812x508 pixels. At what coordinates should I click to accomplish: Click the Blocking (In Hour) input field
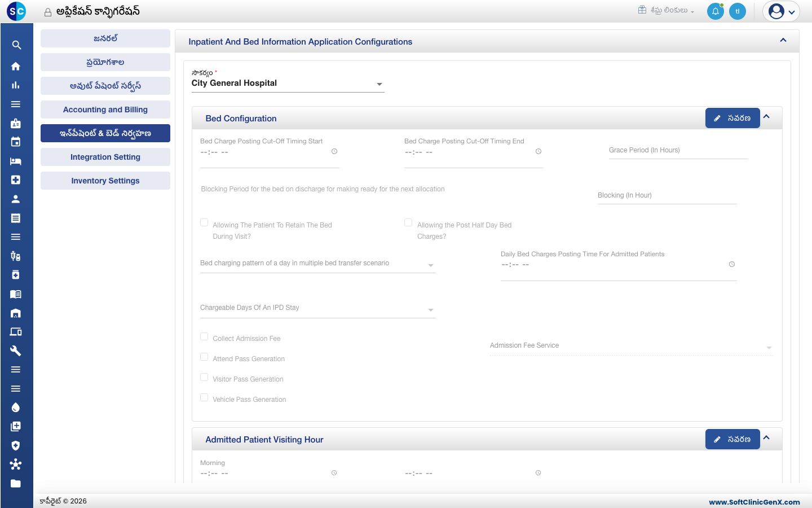click(667, 195)
